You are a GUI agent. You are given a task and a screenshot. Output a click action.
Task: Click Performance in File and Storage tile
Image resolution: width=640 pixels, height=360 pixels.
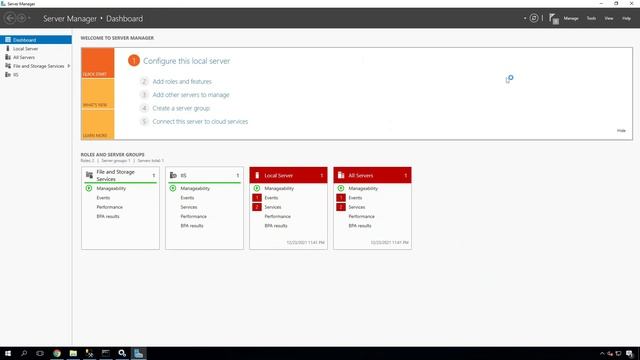(109, 207)
